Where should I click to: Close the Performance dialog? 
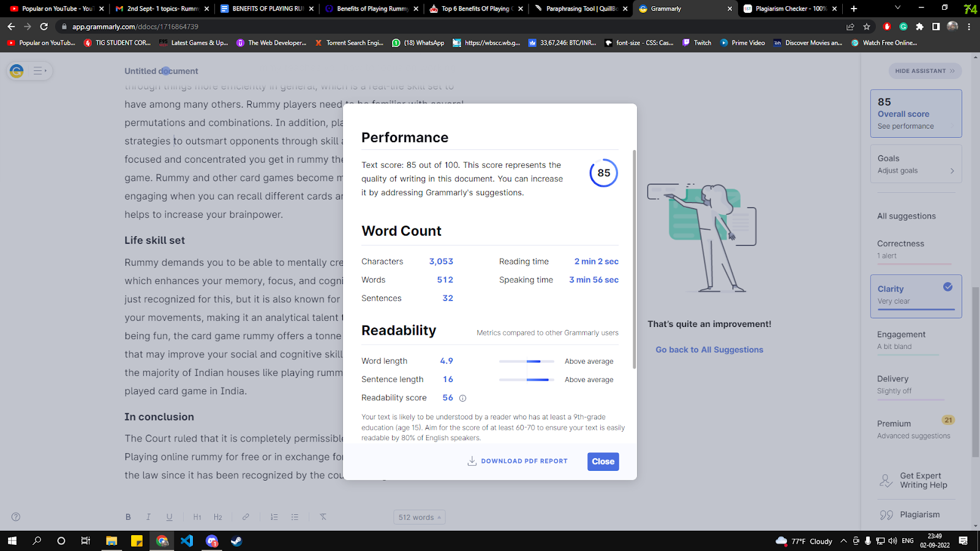click(603, 462)
